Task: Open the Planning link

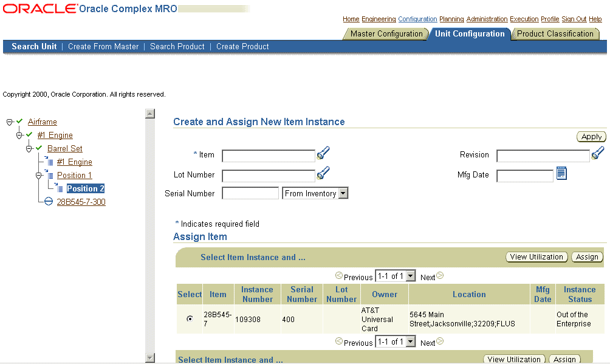Action: tap(451, 19)
